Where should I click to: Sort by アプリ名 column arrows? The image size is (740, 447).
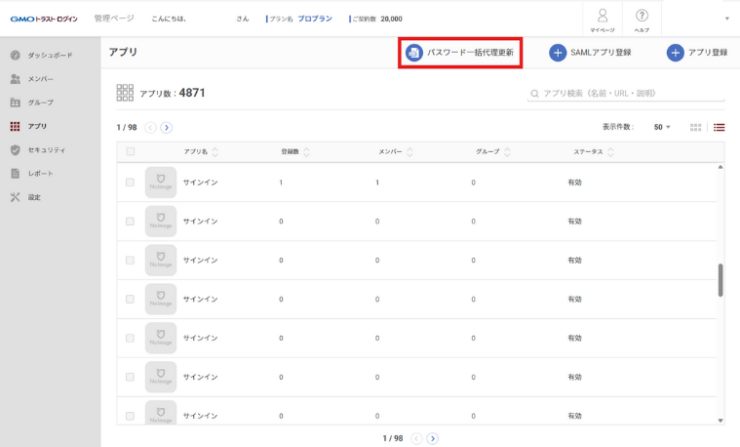[x=215, y=152]
